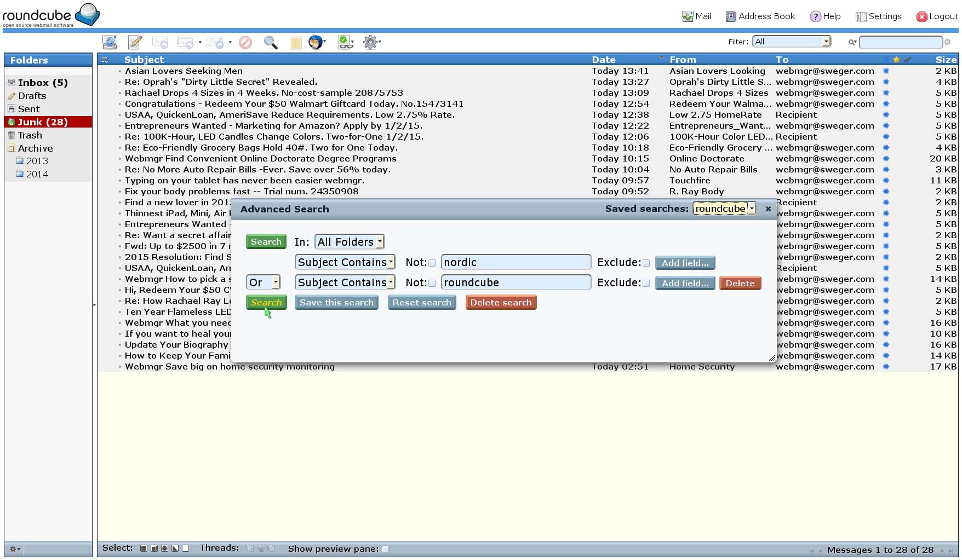The width and height of the screenshot is (962, 560).
Task: Open the Help tab
Action: pos(826,16)
